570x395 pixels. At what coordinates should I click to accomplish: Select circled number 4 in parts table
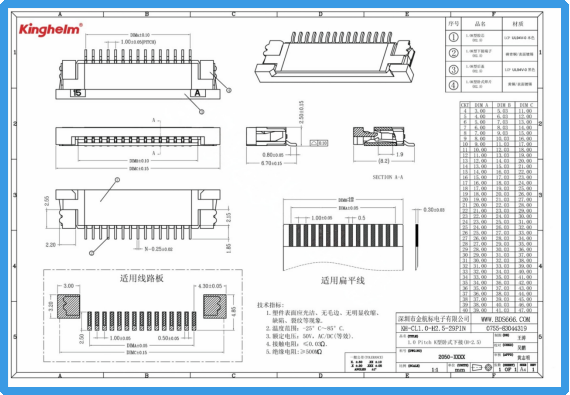click(x=454, y=85)
